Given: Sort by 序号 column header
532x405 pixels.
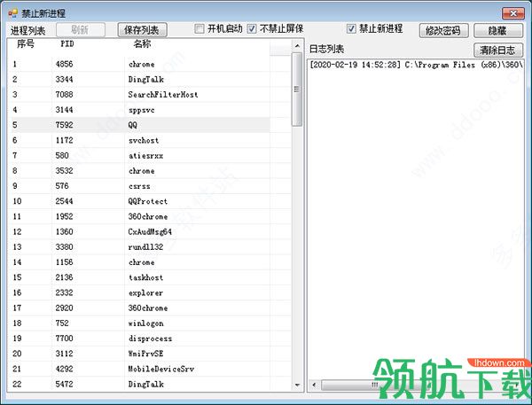Looking at the screenshot, I should point(26,43).
